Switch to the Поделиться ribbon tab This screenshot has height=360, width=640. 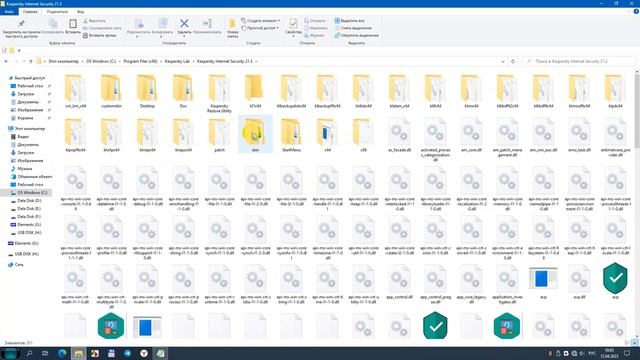point(57,12)
